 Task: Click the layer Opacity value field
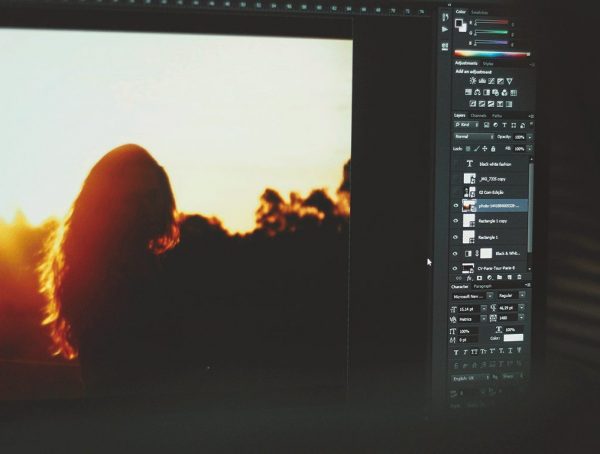point(520,137)
